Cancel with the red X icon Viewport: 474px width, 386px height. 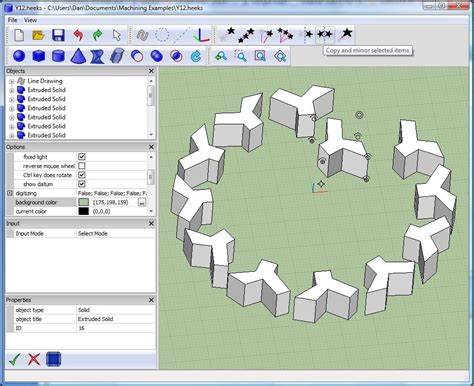pos(34,359)
